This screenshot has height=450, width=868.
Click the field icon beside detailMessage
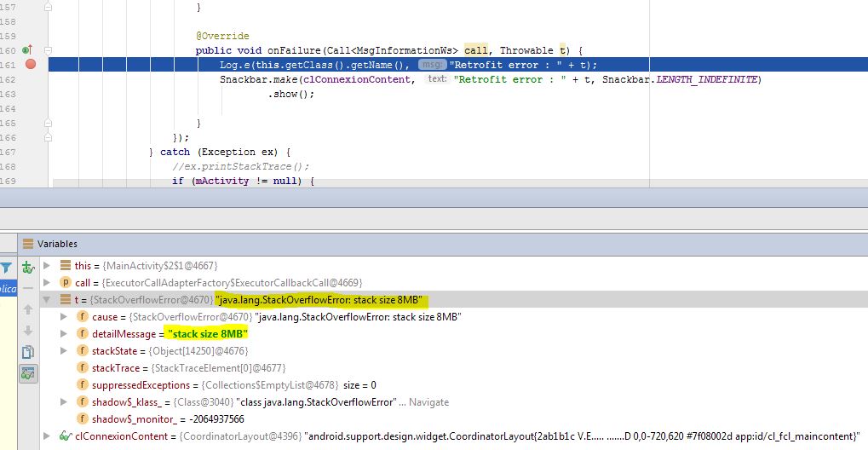pos(82,333)
